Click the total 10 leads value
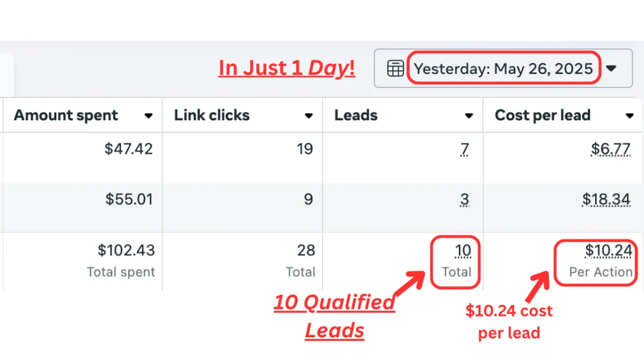644x362 pixels. (463, 251)
